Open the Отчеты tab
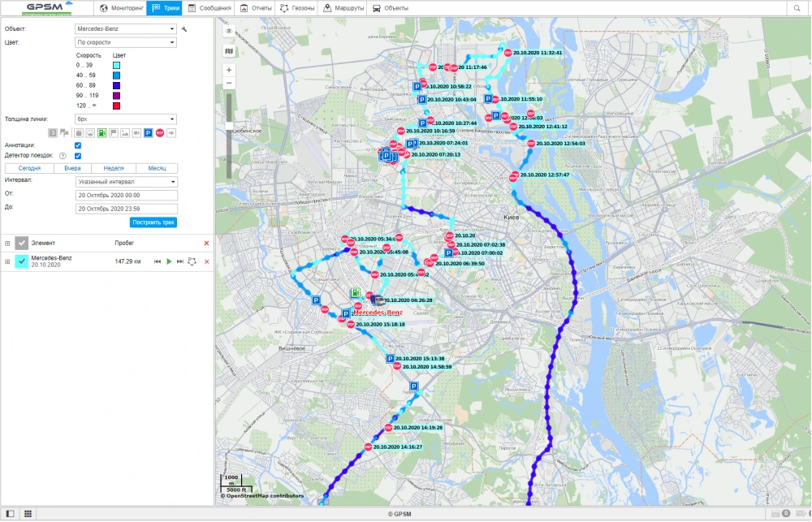The width and height of the screenshot is (812, 522). (257, 8)
